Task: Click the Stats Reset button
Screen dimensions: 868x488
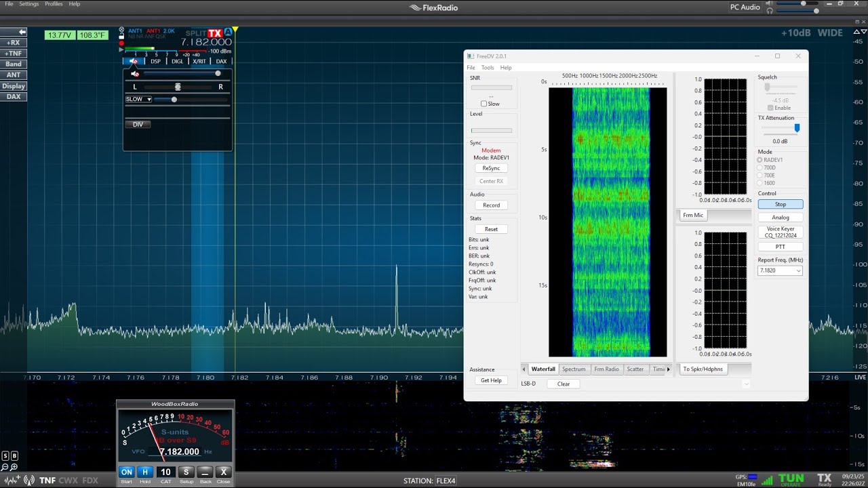Action: (x=491, y=229)
